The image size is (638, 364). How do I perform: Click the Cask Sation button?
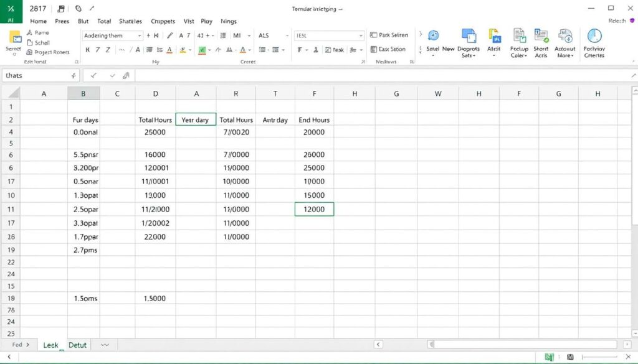click(x=388, y=49)
